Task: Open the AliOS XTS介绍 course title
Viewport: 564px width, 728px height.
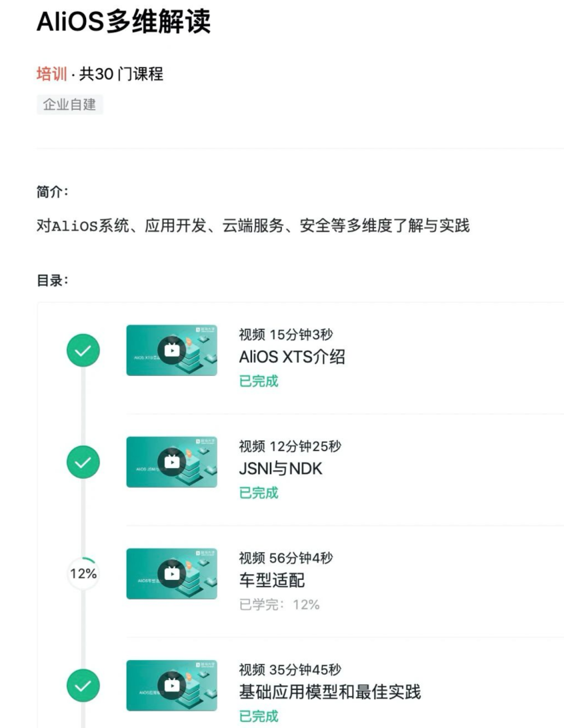Action: pyautogui.click(x=292, y=357)
